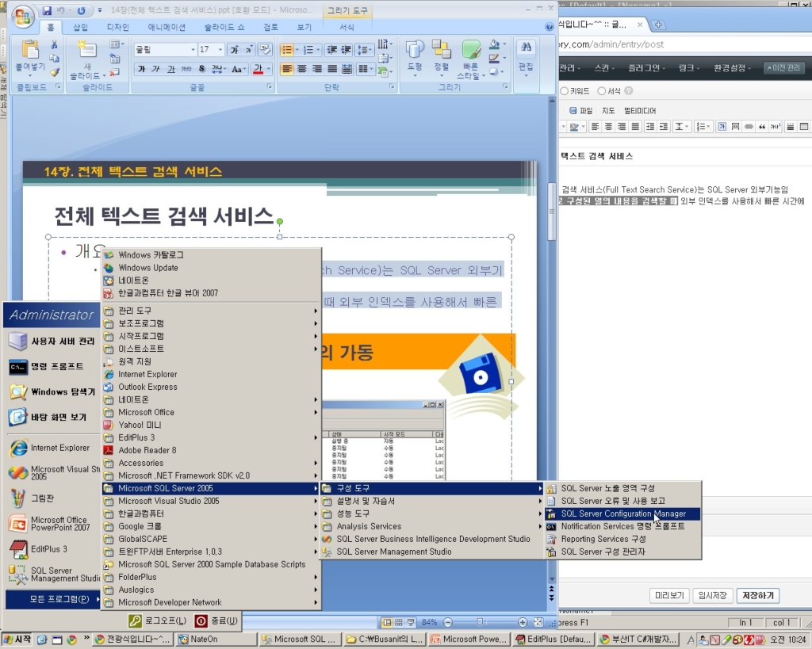The width and height of the screenshot is (812, 649).
Task: Click the blog editor link insert icon
Action: 749,126
